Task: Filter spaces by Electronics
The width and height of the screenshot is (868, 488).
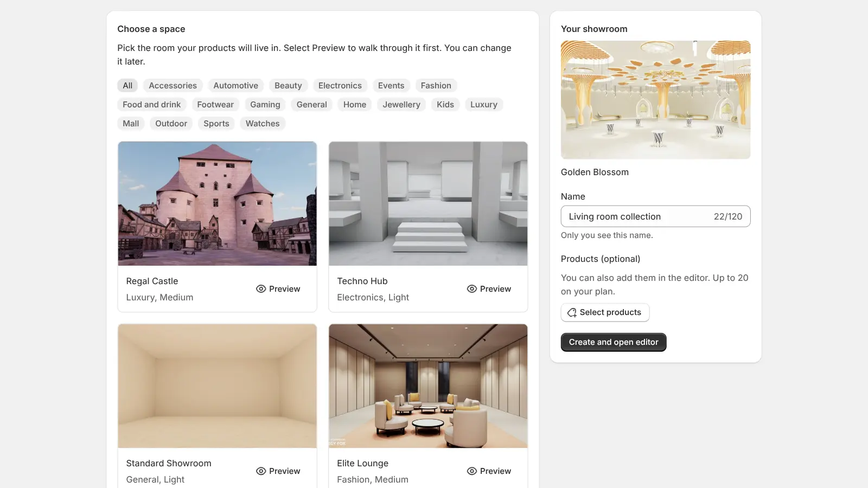Action: click(340, 86)
